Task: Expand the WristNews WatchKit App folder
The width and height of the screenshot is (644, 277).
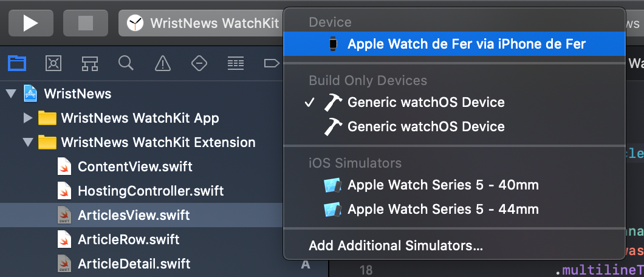Action: pyautogui.click(x=27, y=118)
